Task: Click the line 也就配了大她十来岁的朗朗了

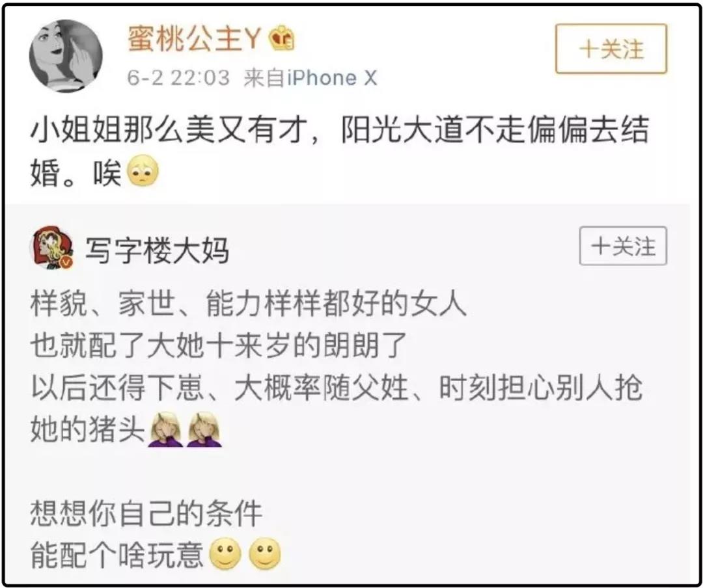Action: tap(218, 345)
